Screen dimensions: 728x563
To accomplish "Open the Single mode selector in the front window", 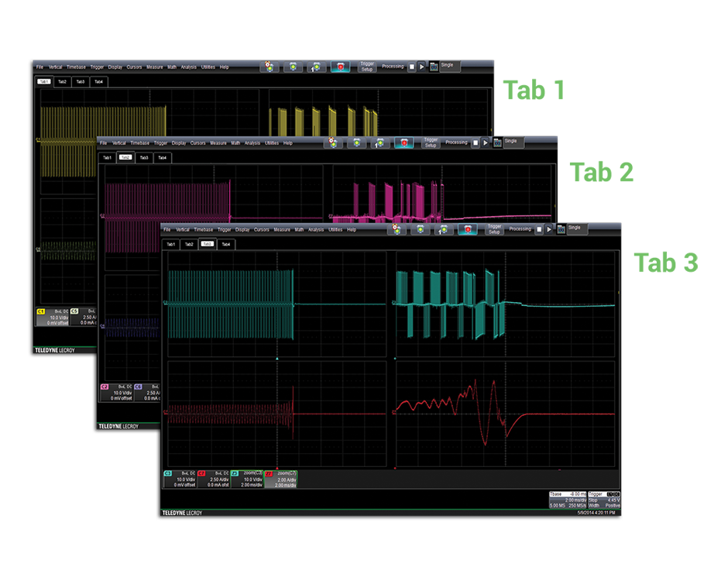I will 579,228.
